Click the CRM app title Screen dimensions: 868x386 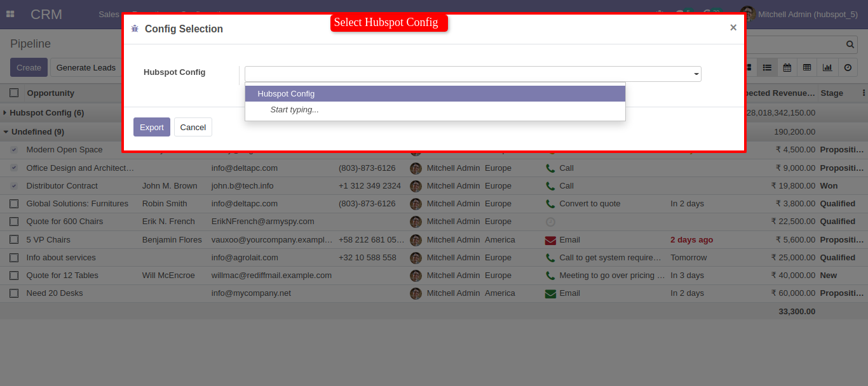click(x=46, y=14)
